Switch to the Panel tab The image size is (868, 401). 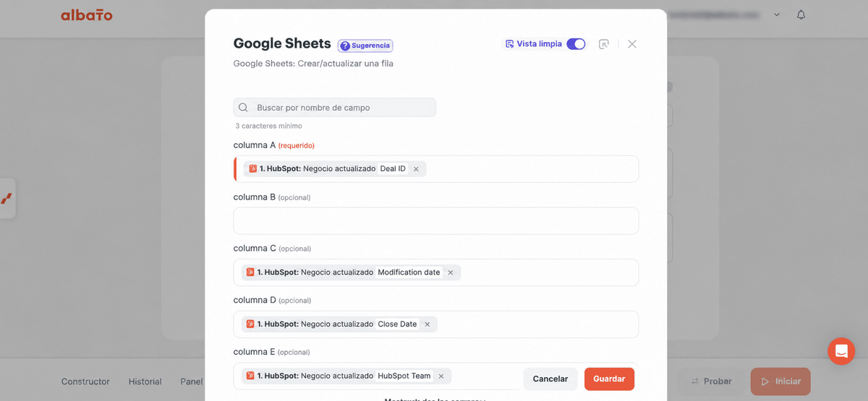(x=192, y=381)
